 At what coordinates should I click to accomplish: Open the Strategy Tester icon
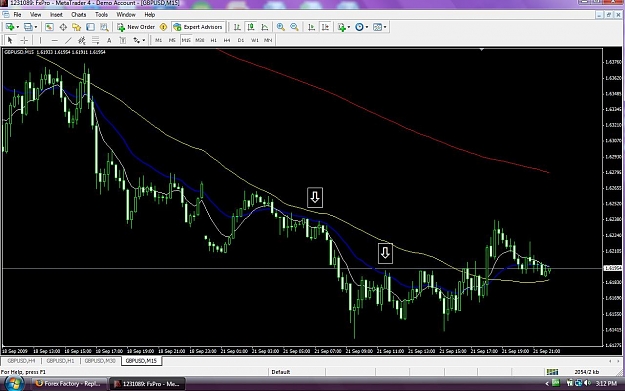pos(104,27)
